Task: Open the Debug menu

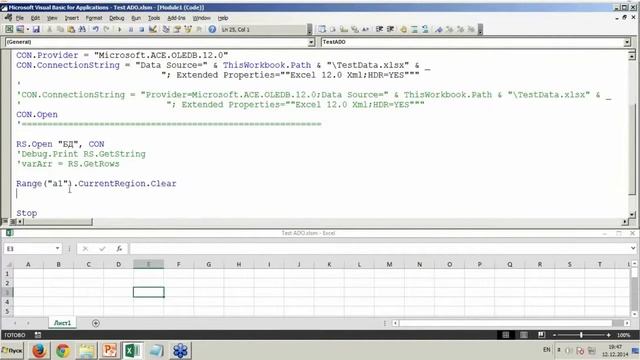Action: (116, 18)
